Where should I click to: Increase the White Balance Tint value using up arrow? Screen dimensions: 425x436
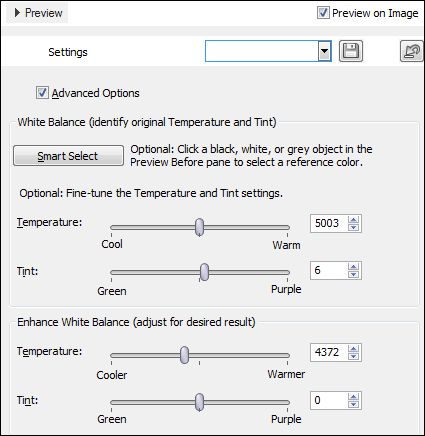(x=353, y=266)
